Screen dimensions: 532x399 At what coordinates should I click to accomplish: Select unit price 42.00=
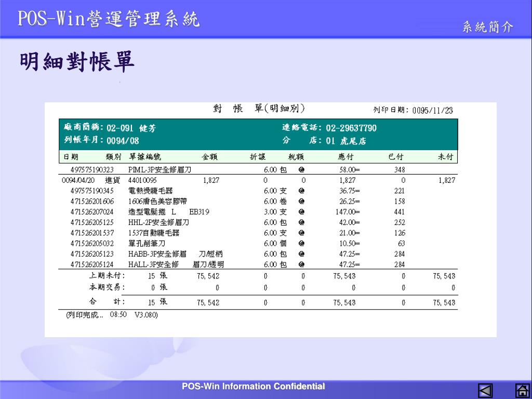tap(350, 222)
